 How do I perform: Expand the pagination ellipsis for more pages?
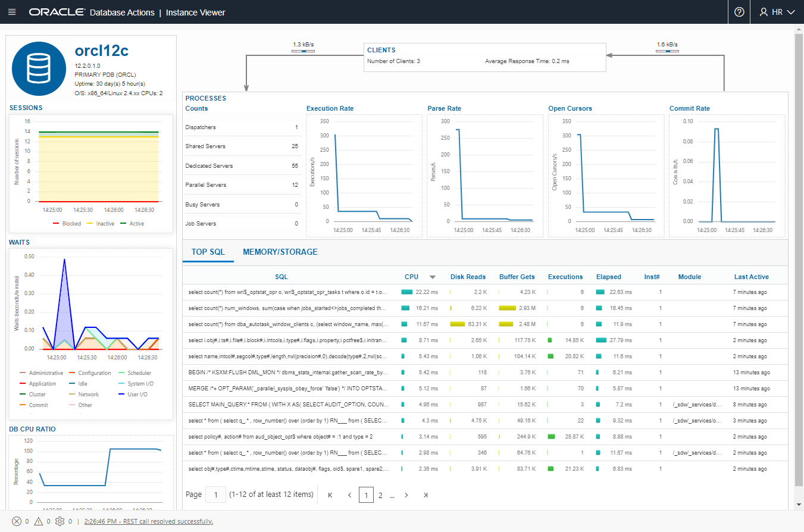click(x=392, y=495)
